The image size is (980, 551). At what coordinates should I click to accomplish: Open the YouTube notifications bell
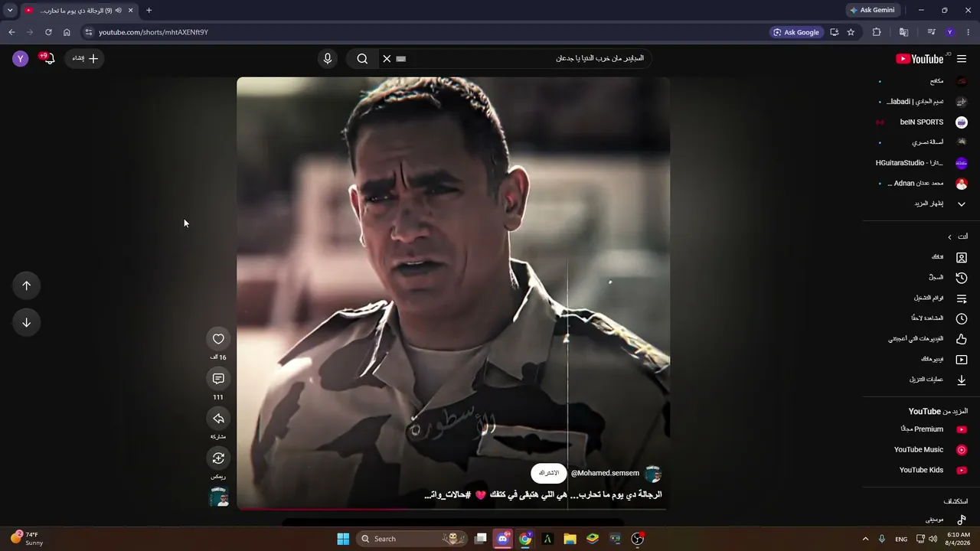click(x=49, y=59)
